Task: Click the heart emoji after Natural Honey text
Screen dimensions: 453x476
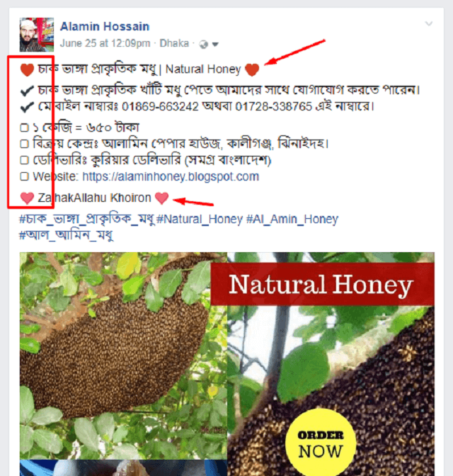Action: click(x=252, y=69)
